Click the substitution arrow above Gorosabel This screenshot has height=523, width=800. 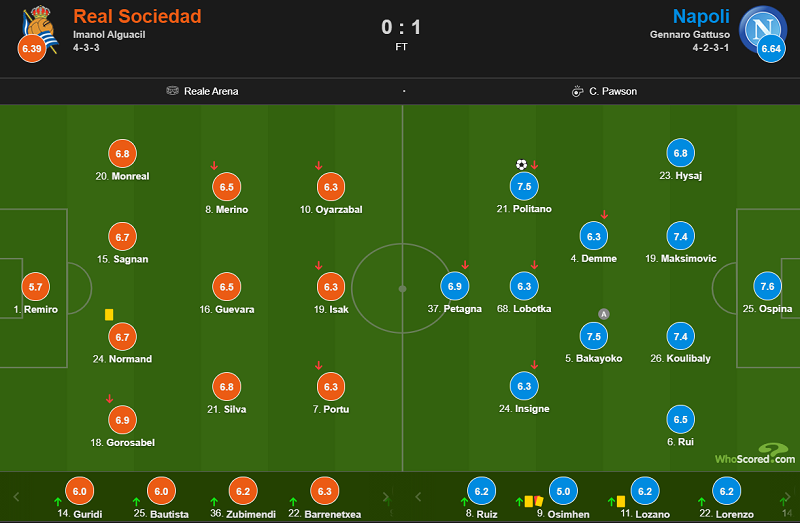pos(109,399)
